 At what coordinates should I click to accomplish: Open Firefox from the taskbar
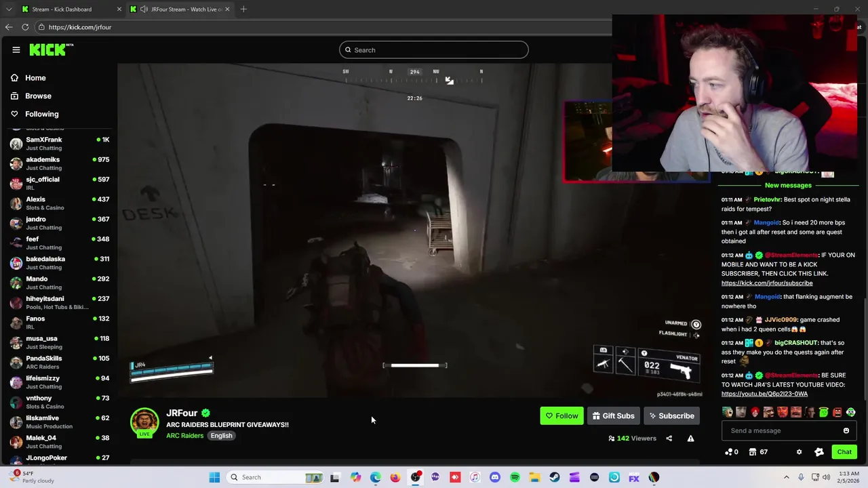(x=395, y=477)
